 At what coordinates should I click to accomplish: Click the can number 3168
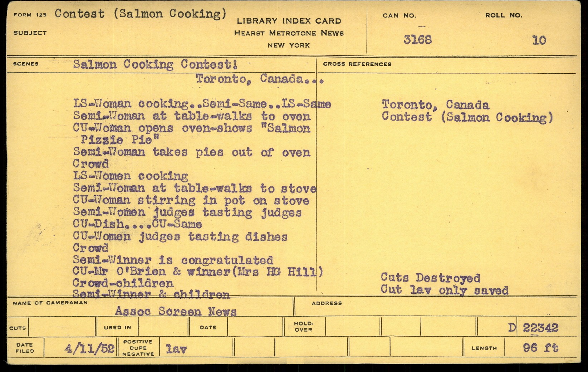click(x=417, y=39)
